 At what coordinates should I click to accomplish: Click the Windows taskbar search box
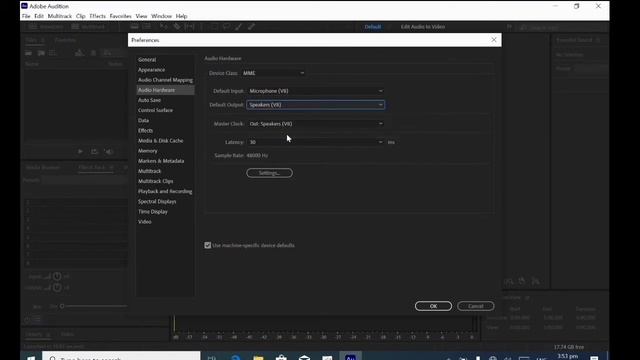click(122, 357)
